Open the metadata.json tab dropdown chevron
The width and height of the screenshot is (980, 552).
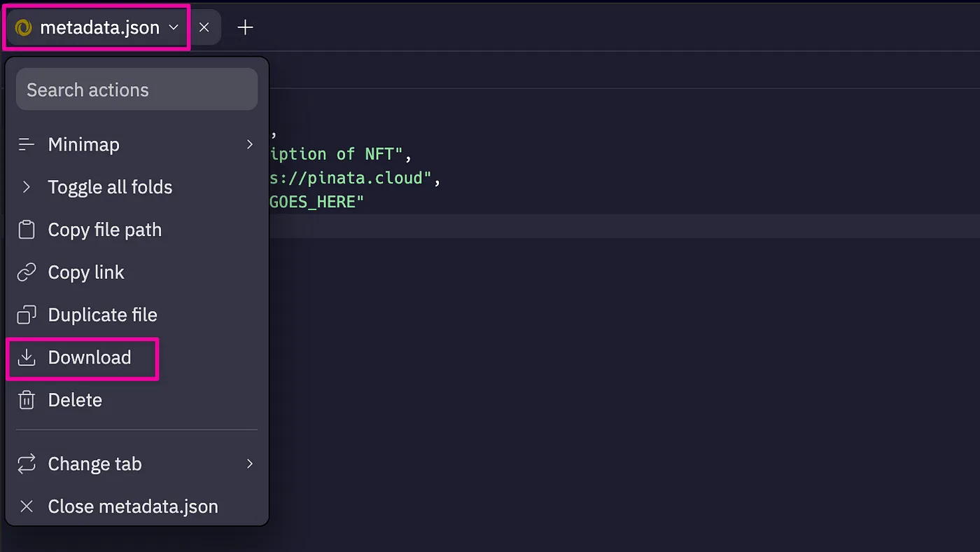[x=174, y=28]
